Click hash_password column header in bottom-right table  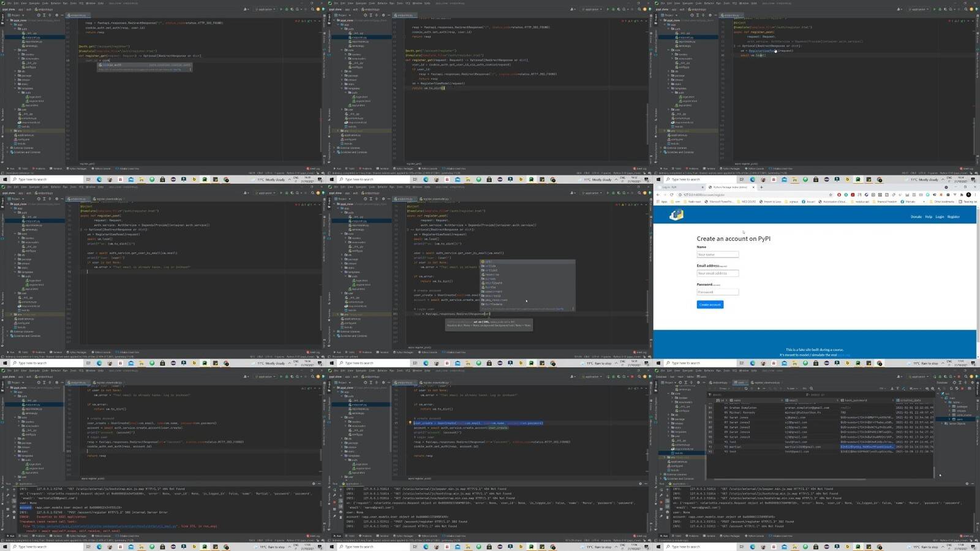(867, 400)
